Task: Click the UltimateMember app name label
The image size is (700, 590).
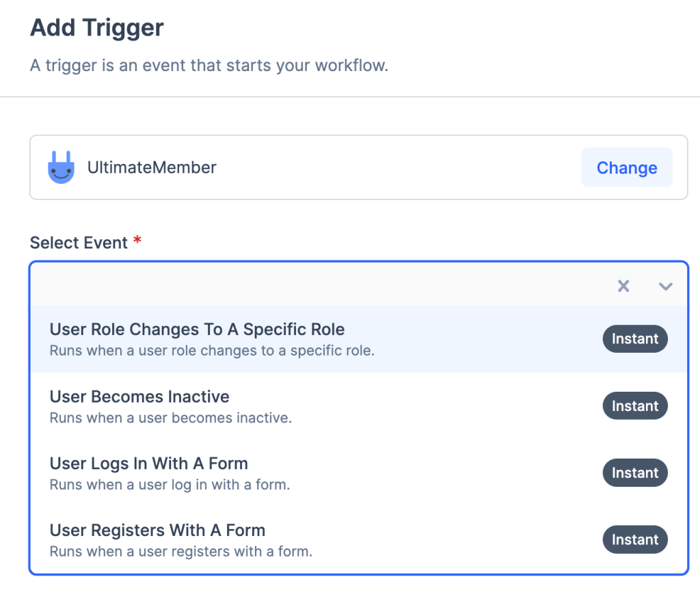Action: coord(152,167)
